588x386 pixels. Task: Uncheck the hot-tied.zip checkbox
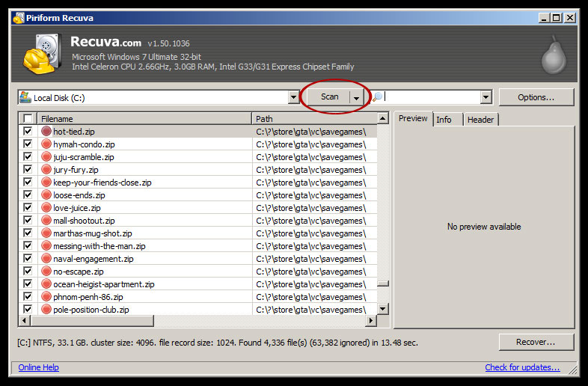point(28,132)
